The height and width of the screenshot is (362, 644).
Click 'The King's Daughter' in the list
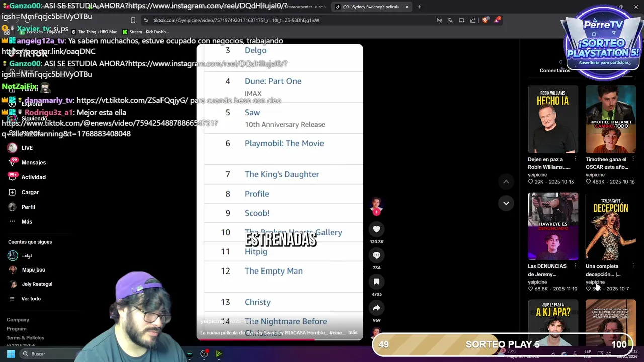pyautogui.click(x=282, y=174)
